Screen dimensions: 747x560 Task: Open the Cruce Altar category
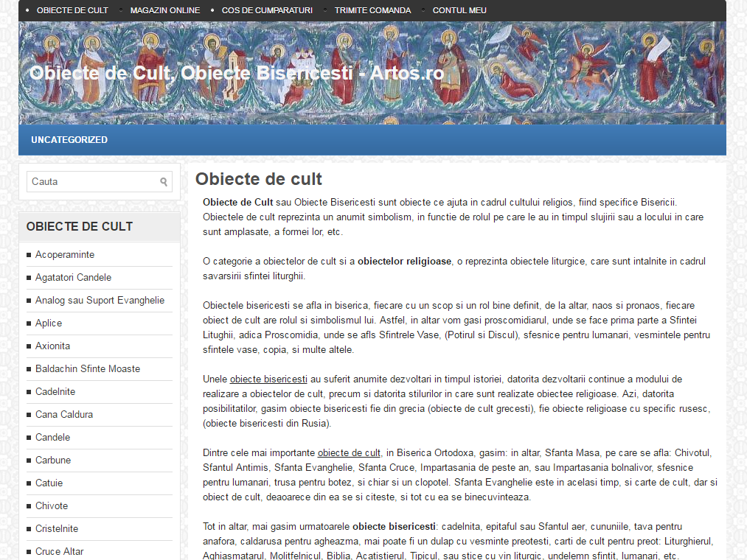pos(60,552)
